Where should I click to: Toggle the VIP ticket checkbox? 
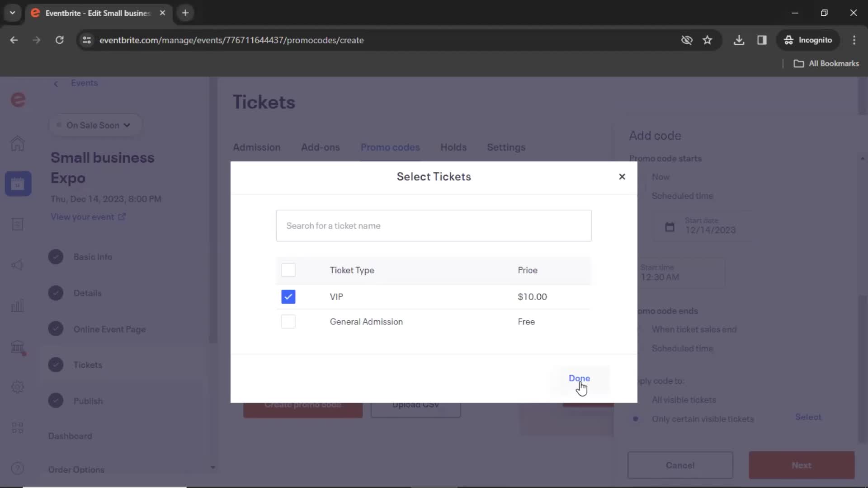(x=288, y=297)
